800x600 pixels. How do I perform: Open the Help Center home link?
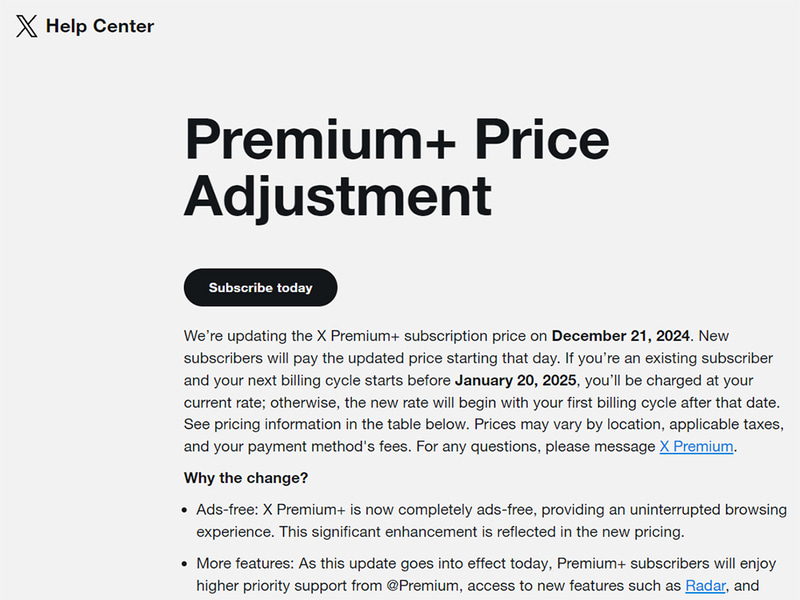99,27
